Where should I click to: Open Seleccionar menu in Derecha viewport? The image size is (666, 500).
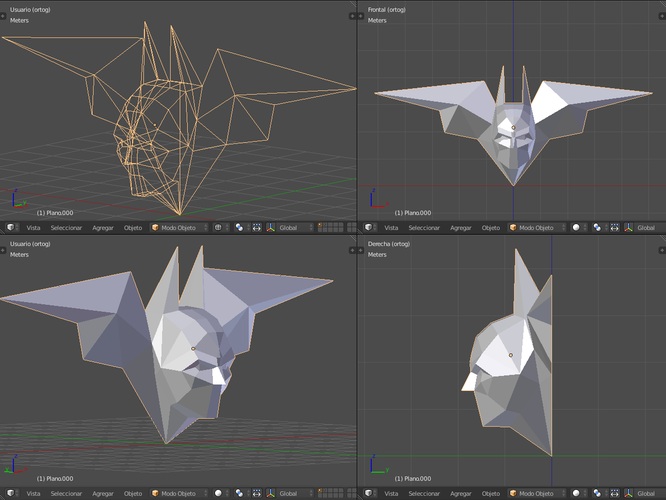[424, 493]
